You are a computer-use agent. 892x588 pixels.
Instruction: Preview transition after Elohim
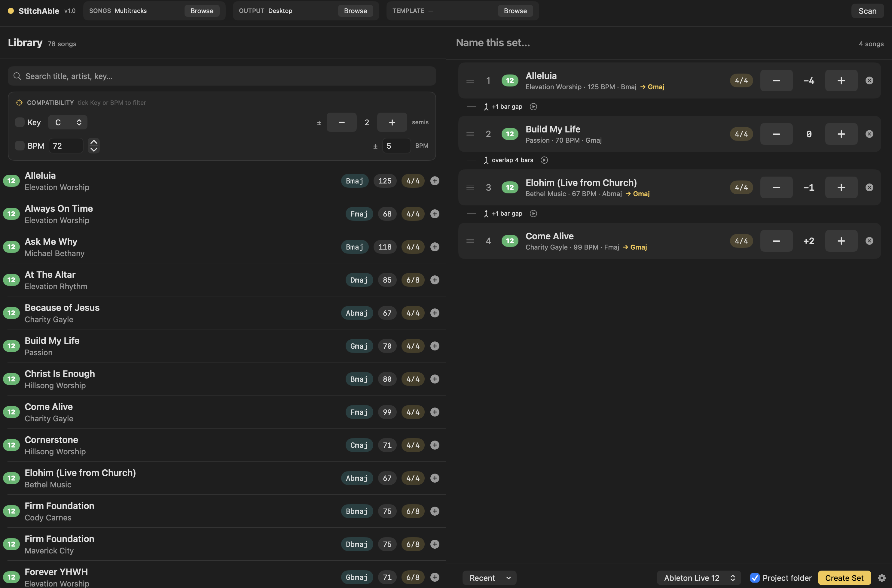point(533,214)
